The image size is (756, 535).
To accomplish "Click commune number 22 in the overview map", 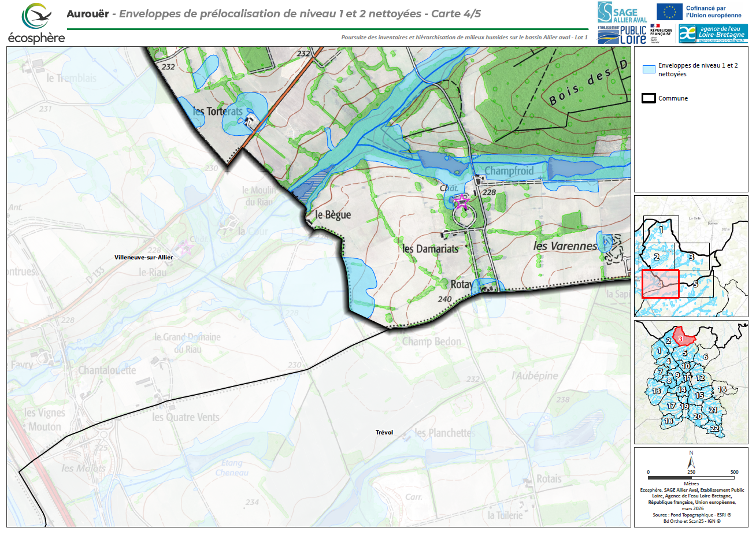I will [x=714, y=428].
